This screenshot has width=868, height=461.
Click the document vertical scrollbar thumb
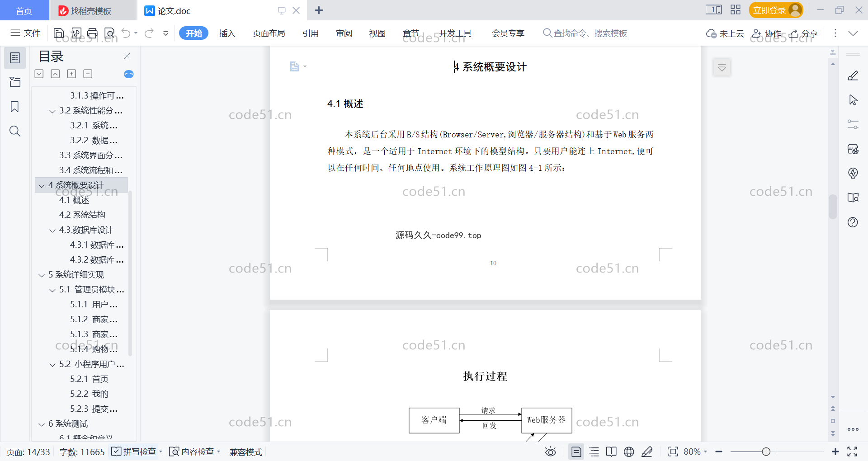point(833,207)
